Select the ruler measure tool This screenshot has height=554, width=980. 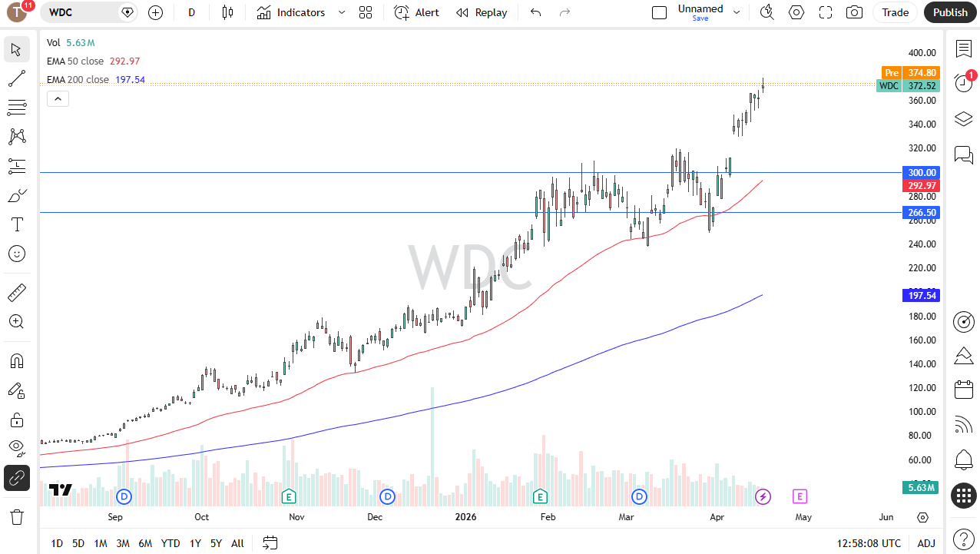coord(17,292)
